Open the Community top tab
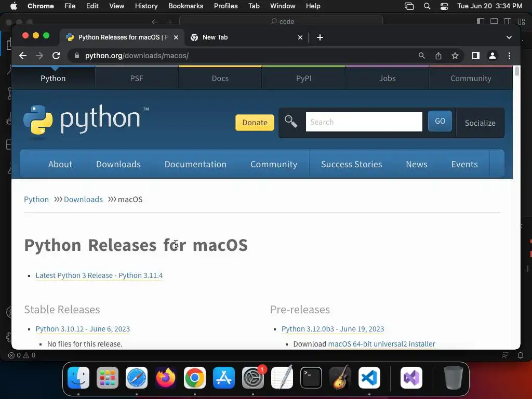This screenshot has height=399, width=532. coord(471,78)
